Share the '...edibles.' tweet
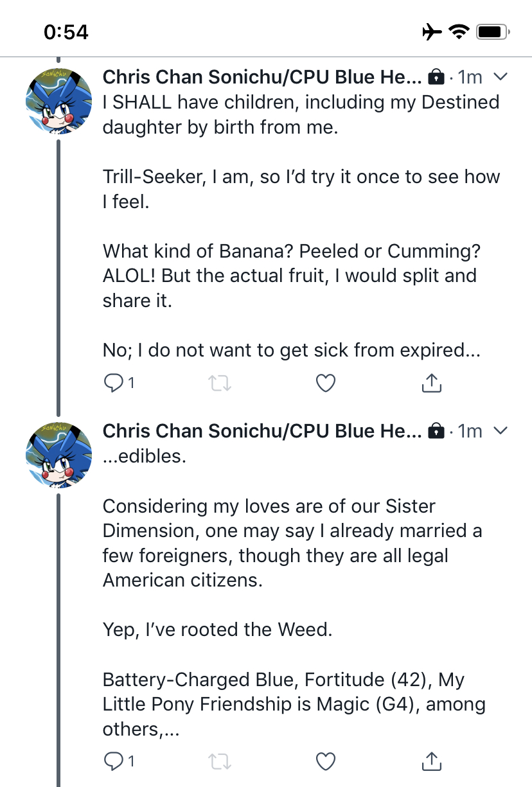Screen dimensions: 532x787 click(x=432, y=761)
